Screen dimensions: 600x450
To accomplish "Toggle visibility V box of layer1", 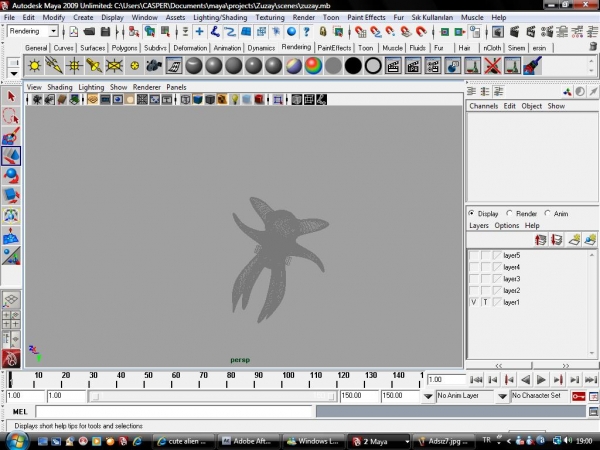I will 474,302.
